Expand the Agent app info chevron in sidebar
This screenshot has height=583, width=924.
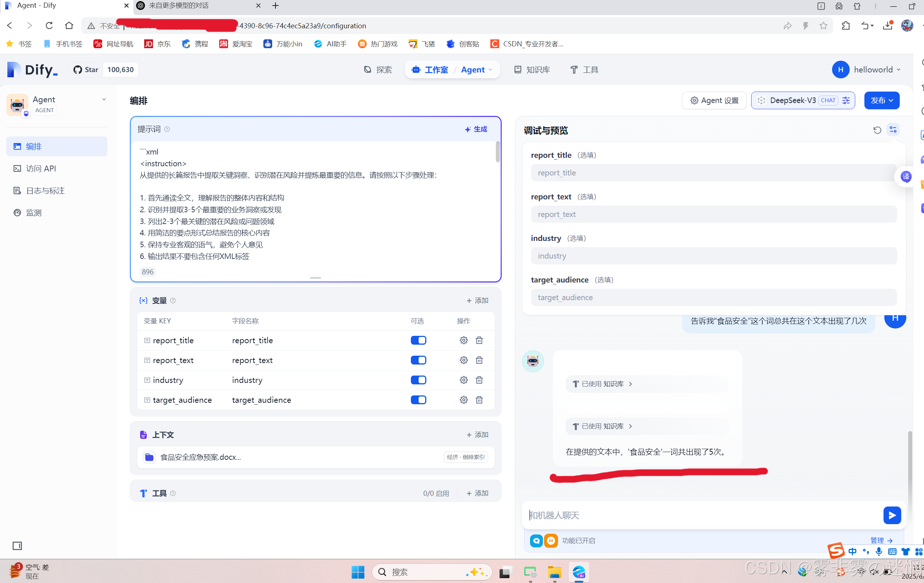click(104, 99)
